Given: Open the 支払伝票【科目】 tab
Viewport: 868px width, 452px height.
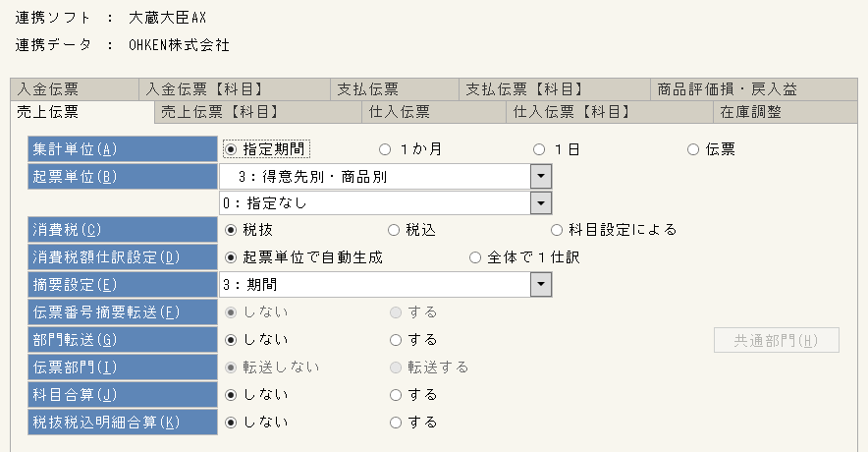Looking at the screenshot, I should (554, 89).
